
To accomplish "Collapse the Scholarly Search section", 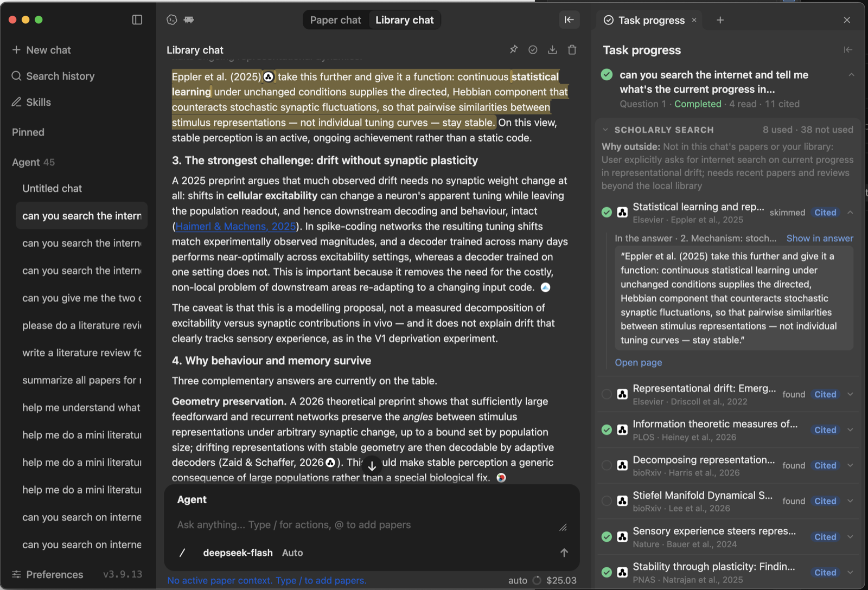I will pyautogui.click(x=605, y=130).
